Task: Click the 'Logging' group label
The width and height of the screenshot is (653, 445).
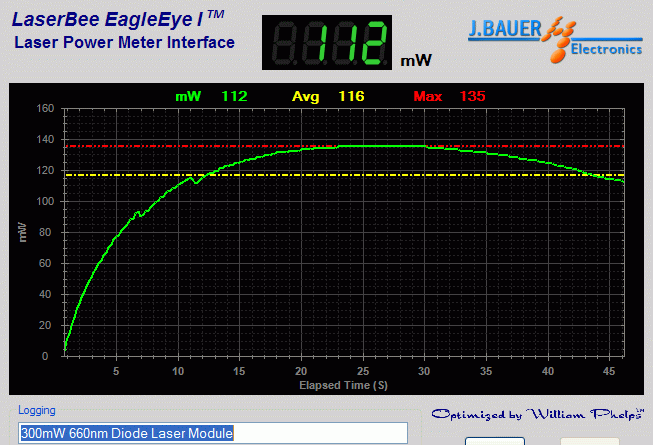Action: tap(37, 410)
